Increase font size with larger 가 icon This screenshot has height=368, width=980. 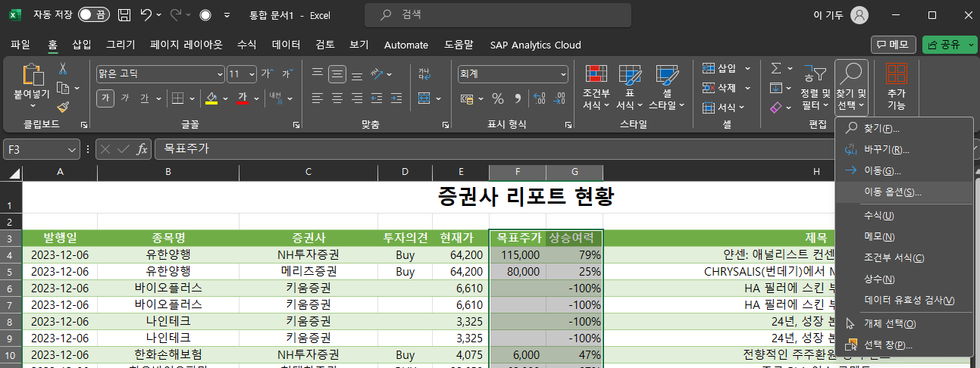tap(266, 74)
